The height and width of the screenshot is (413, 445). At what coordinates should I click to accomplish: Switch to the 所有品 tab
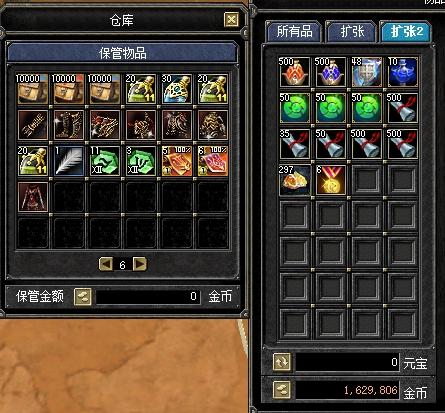[294, 32]
